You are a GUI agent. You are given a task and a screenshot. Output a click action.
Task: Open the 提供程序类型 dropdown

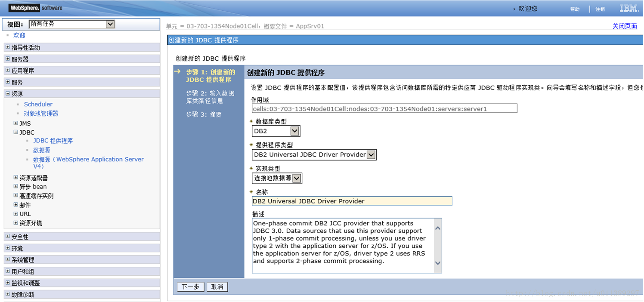(314, 154)
